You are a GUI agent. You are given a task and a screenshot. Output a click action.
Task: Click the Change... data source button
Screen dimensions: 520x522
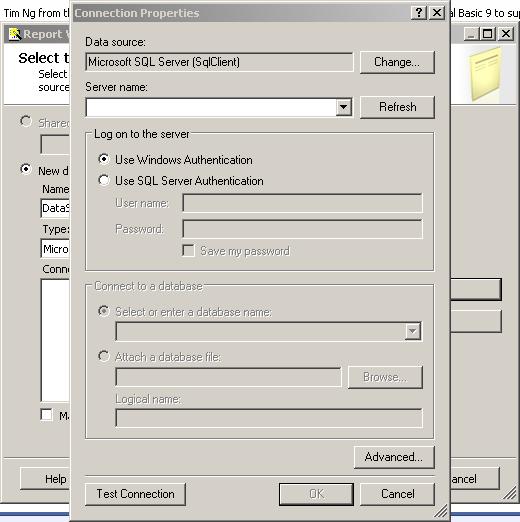(x=397, y=62)
